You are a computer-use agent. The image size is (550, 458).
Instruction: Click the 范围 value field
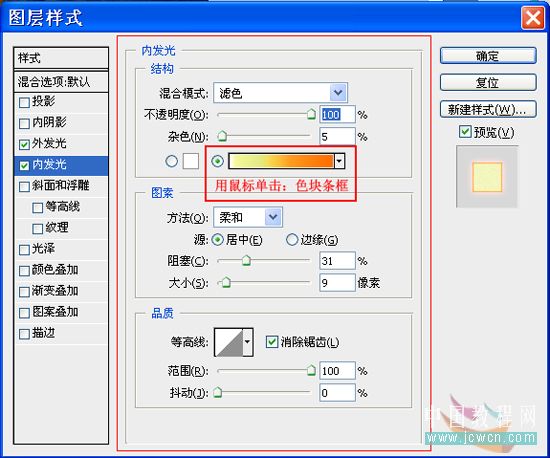click(x=337, y=371)
